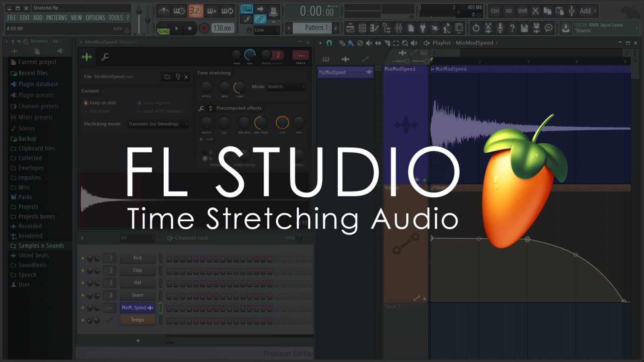
Task: Open the Add menu arrow in toolbar
Action: tap(595, 11)
